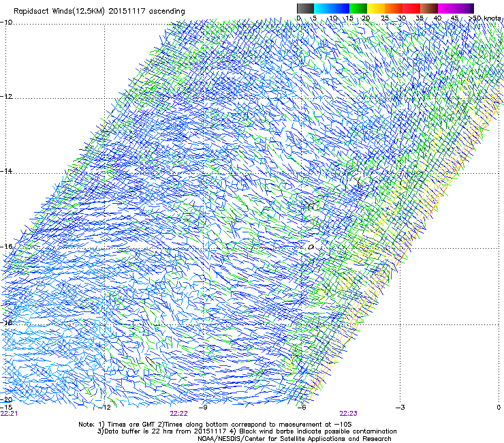Click the '-16' latitude axis label
This screenshot has height=443, width=504.
tap(6, 247)
